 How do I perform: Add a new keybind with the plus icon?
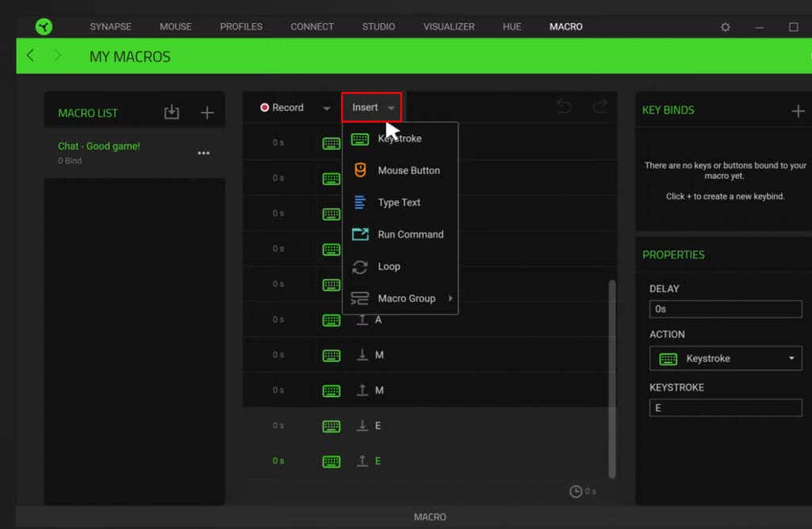[798, 110]
